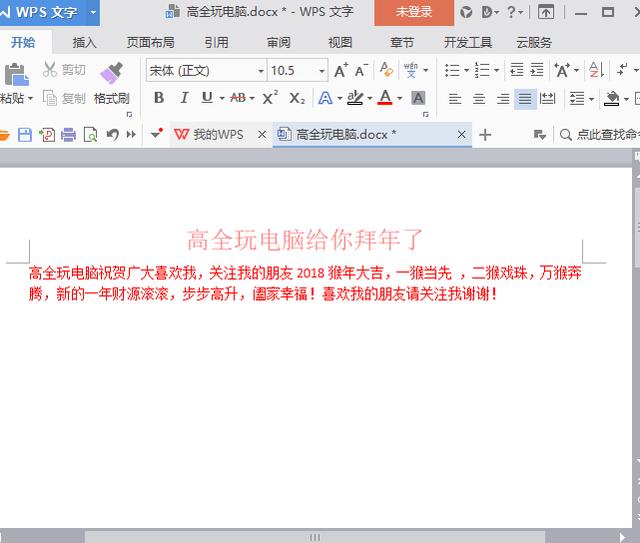Clear formatting with eraser A icon
Viewport: 640px width, 543px height.
pyautogui.click(x=386, y=69)
